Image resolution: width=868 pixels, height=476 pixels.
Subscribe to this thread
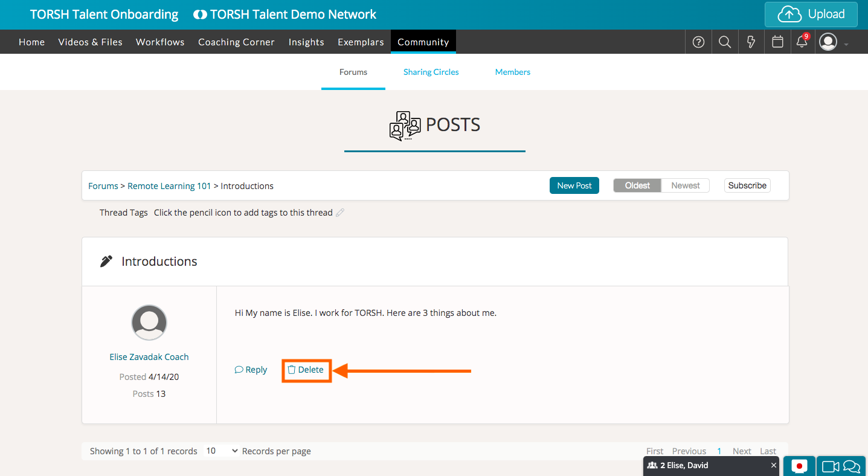(x=747, y=185)
